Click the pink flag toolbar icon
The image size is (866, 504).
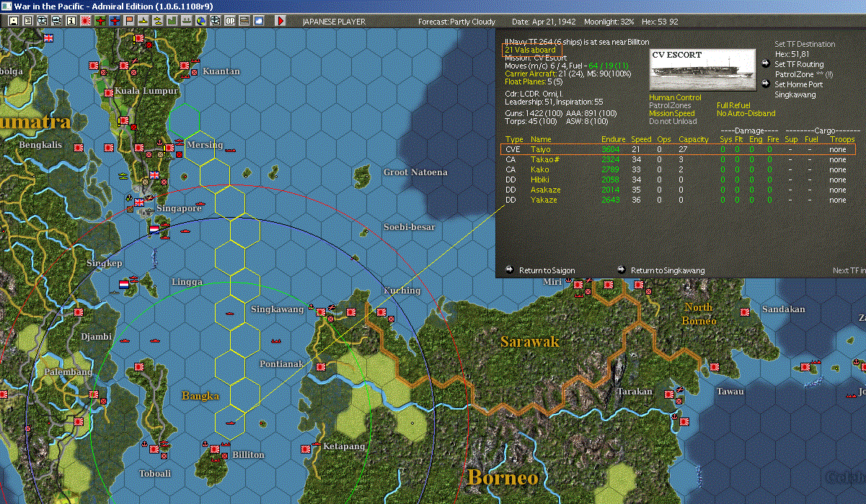pos(128,21)
